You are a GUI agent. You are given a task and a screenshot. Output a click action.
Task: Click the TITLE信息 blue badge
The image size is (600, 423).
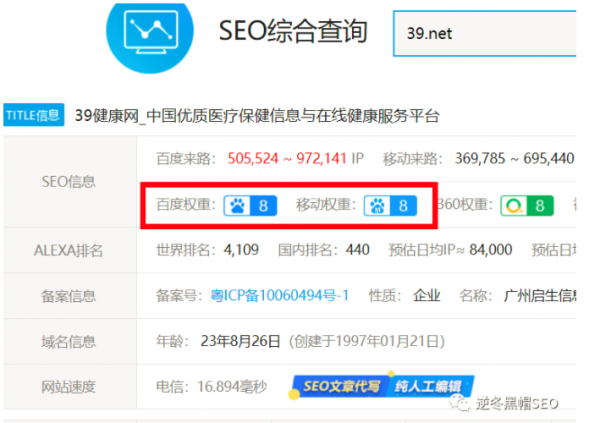(x=34, y=115)
